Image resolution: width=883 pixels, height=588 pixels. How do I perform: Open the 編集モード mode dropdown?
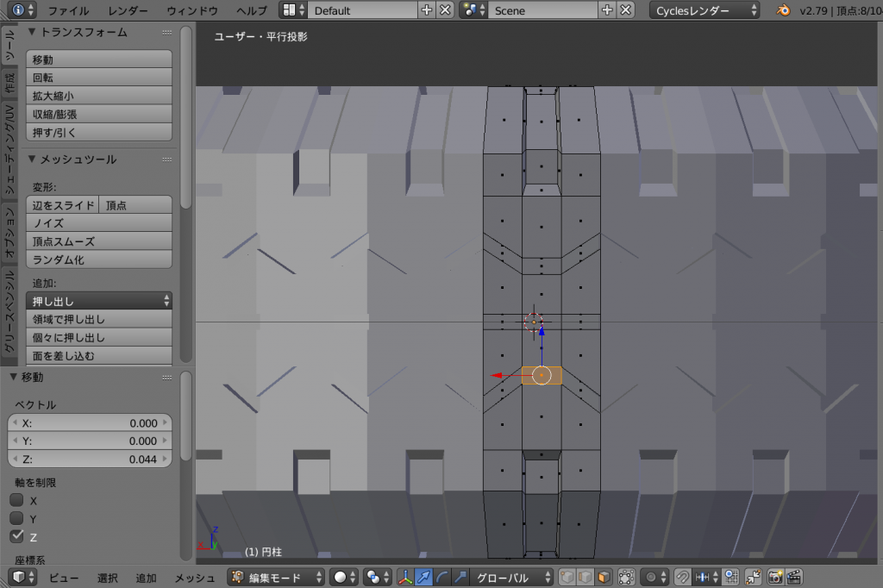pos(276,578)
